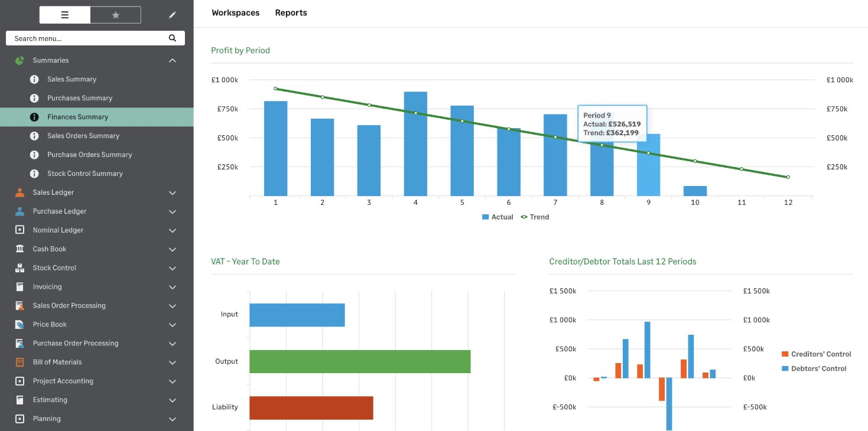Expand the Nominal Ledger menu
This screenshot has height=431, width=868.
[x=173, y=230]
